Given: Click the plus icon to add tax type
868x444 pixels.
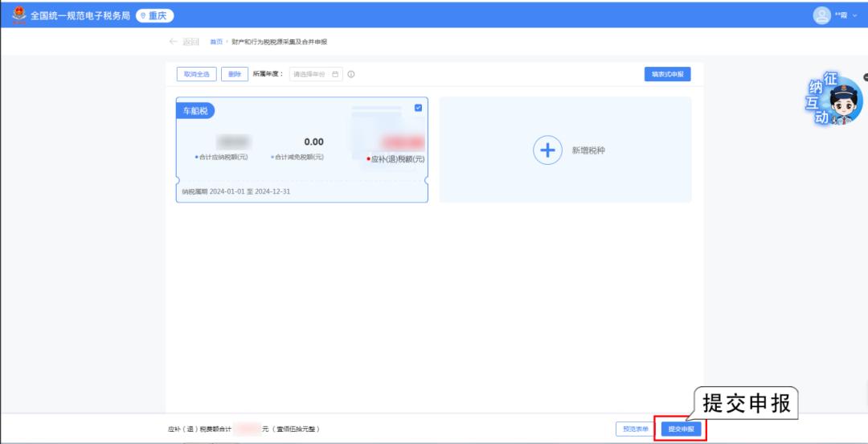Looking at the screenshot, I should point(547,150).
